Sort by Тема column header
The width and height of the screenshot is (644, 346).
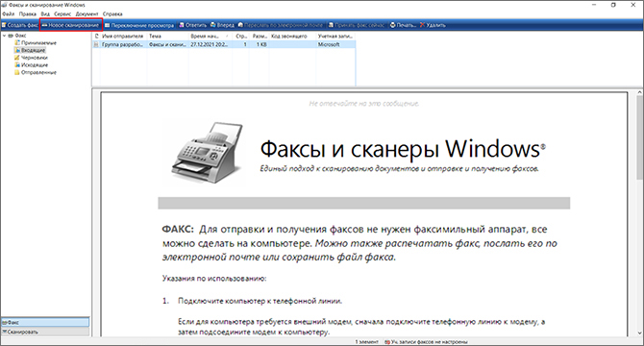pos(167,37)
